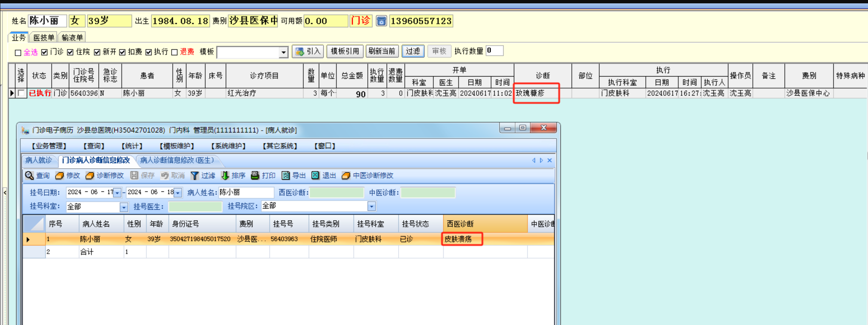The width and height of the screenshot is (868, 325).
Task: Collapse the left panel with the side arrow
Action: (x=5, y=193)
